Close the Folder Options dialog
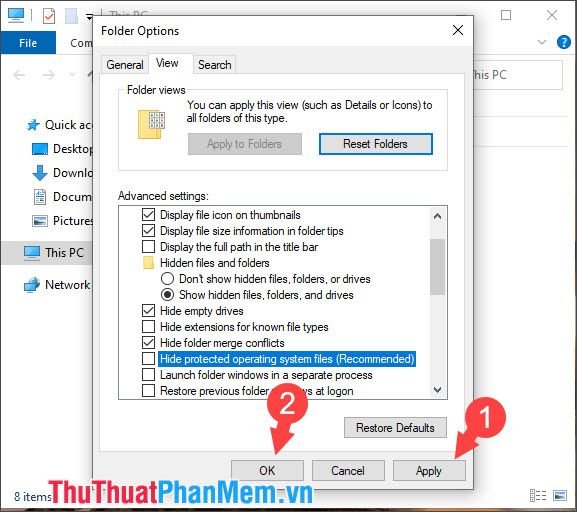Image resolution: width=577 pixels, height=512 pixels. click(458, 30)
